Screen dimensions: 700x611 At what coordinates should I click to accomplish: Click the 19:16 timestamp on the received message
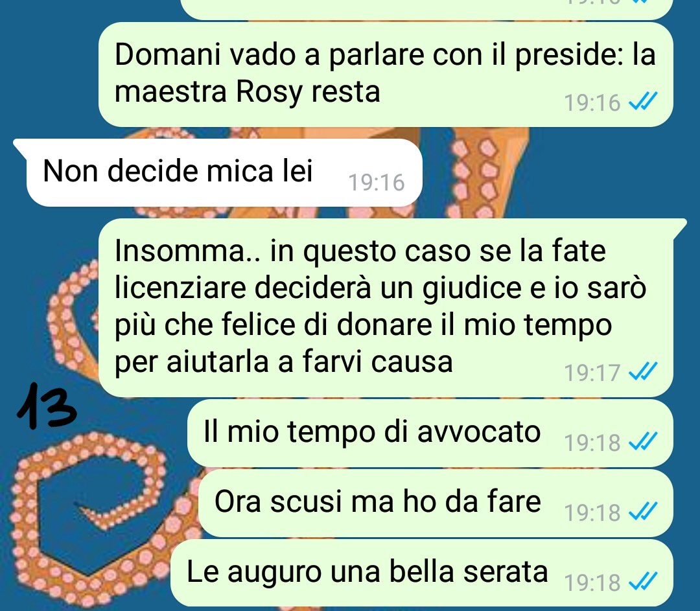tap(377, 183)
